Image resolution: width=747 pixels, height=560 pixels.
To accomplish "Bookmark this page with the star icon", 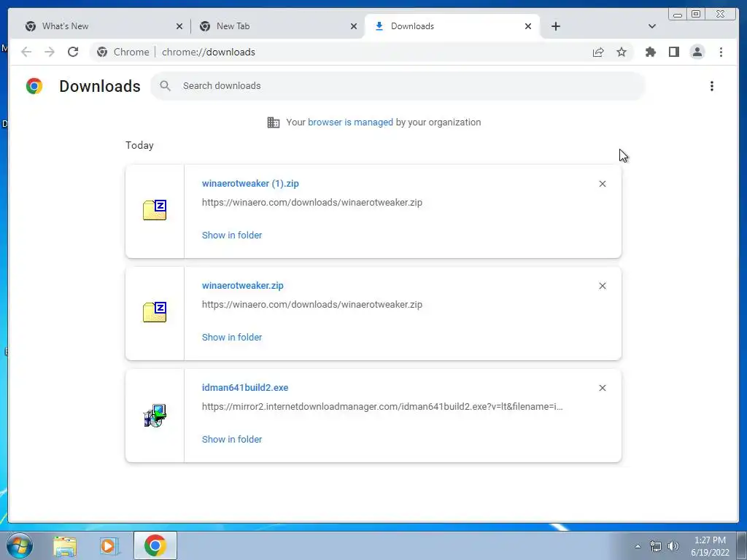I will tap(622, 52).
